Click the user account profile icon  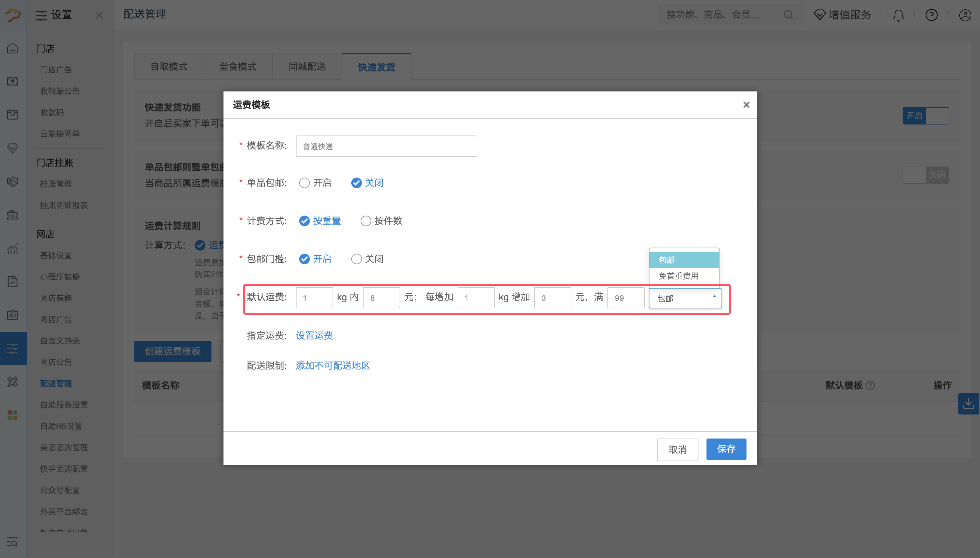pyautogui.click(x=965, y=15)
